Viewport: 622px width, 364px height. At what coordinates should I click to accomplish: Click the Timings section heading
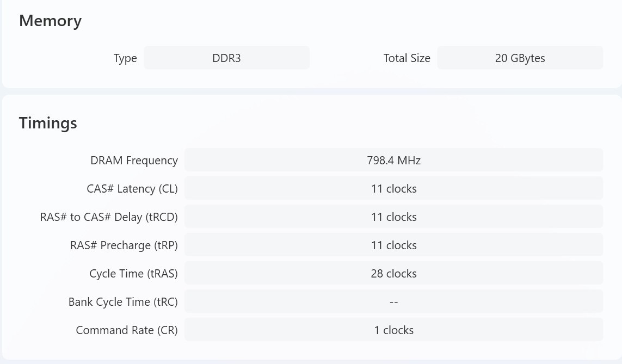[48, 123]
